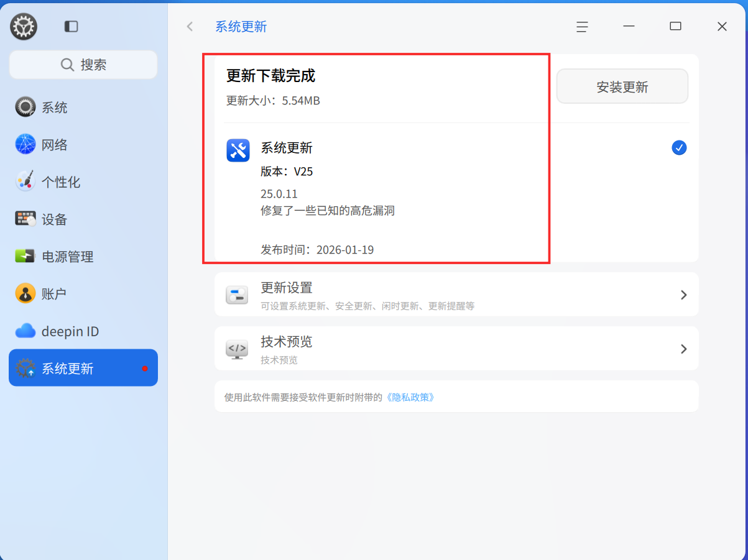Click the 电源管理 battery icon
This screenshot has width=748, height=560.
25,256
